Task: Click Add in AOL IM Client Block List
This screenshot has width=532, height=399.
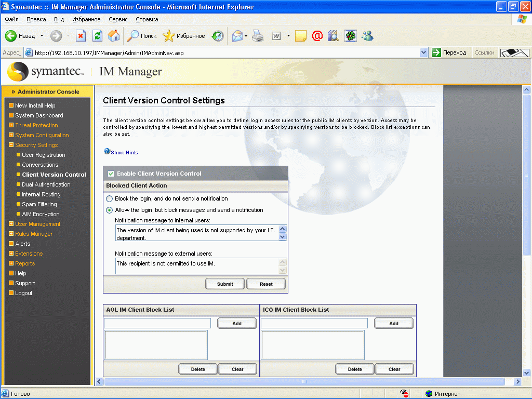Action: click(x=237, y=323)
